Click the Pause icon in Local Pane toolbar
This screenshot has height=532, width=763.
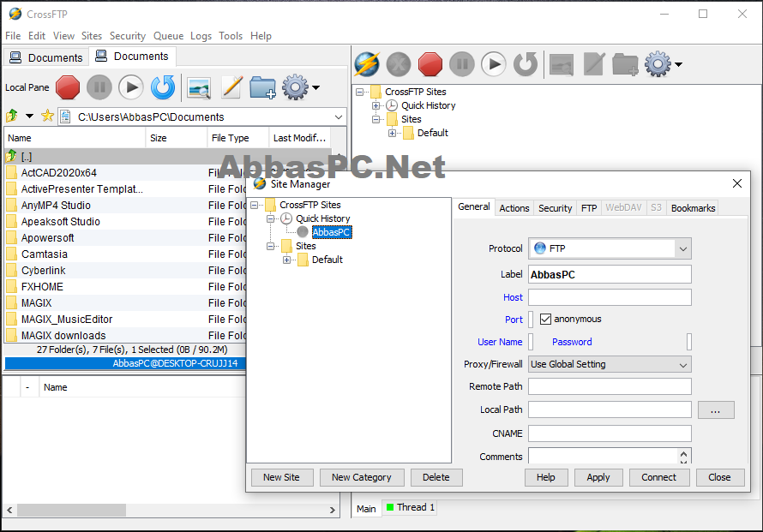(99, 87)
